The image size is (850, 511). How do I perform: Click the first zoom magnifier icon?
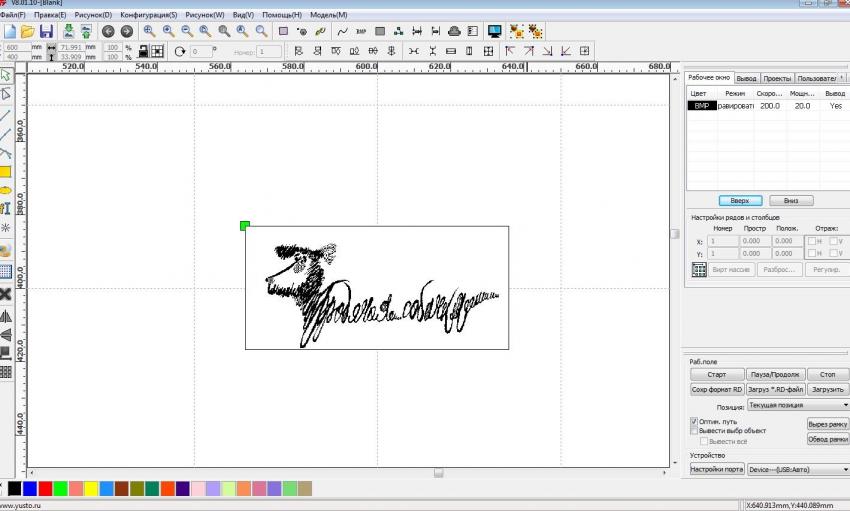point(149,32)
